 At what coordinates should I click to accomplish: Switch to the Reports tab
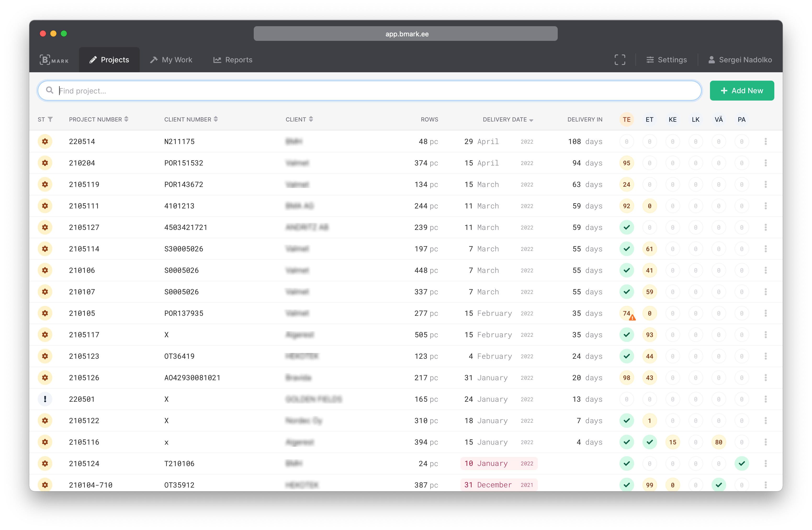[x=239, y=60]
